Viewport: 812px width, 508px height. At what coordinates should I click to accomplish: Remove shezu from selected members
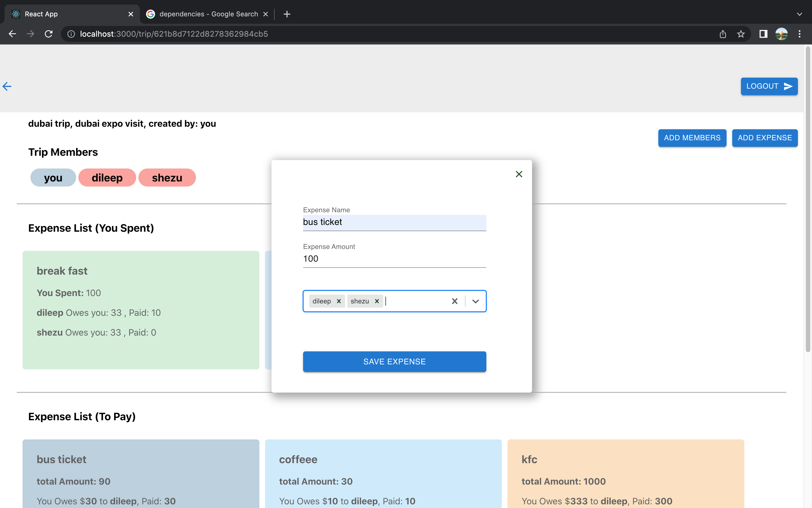tap(377, 301)
